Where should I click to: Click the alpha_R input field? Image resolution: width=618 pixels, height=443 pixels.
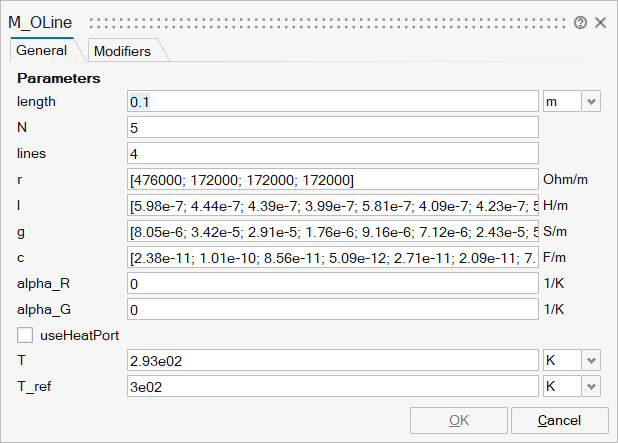[x=333, y=283]
